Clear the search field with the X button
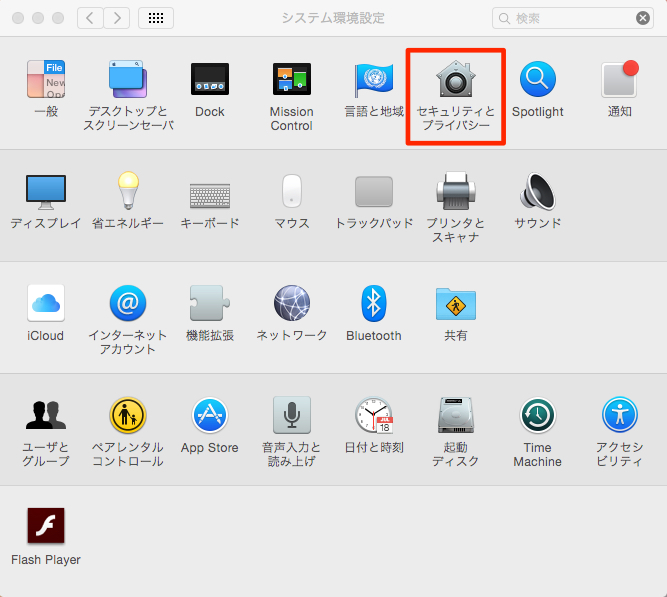The width and height of the screenshot is (667, 597). 643,18
